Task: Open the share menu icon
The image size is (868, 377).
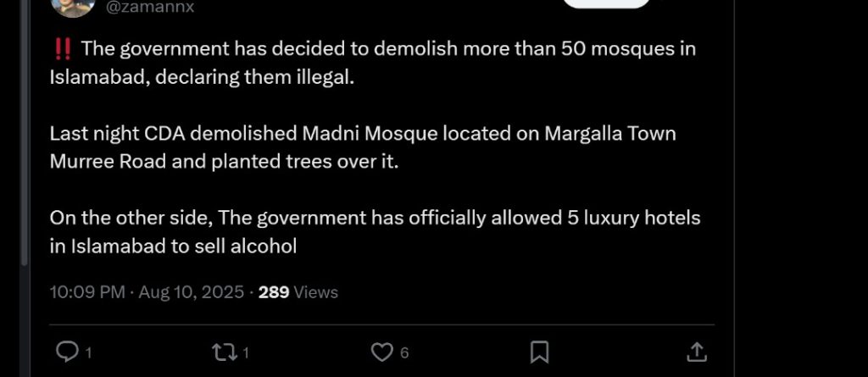Action: click(695, 352)
